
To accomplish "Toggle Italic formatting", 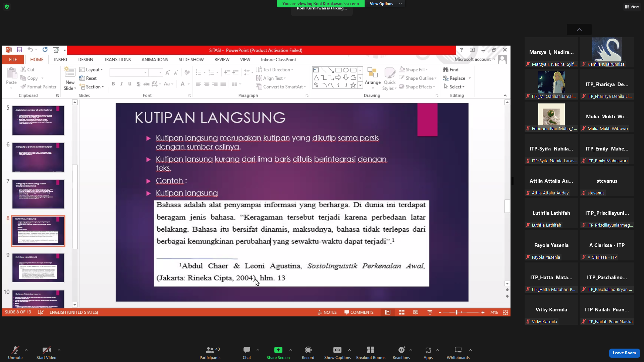I will [121, 84].
